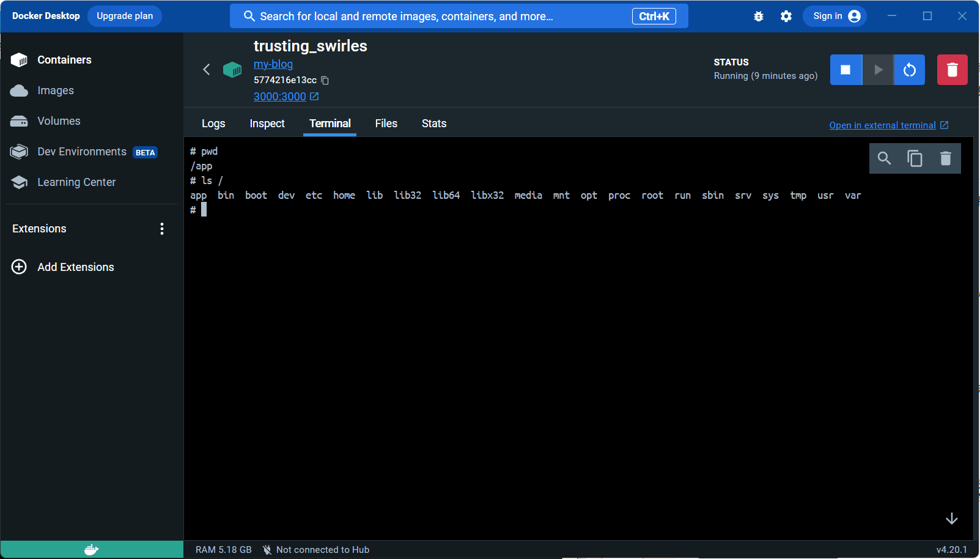Screen dimensions: 980x559
Task: Click the Upgrade plan button
Action: pyautogui.click(x=125, y=16)
